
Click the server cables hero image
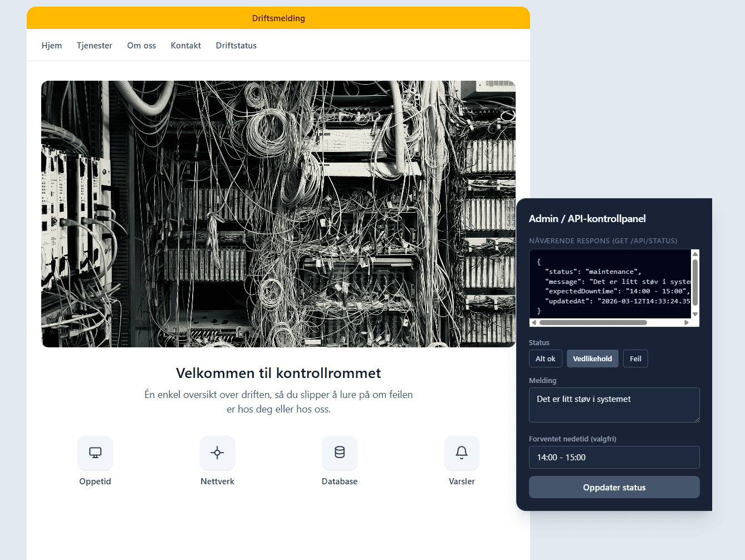278,214
